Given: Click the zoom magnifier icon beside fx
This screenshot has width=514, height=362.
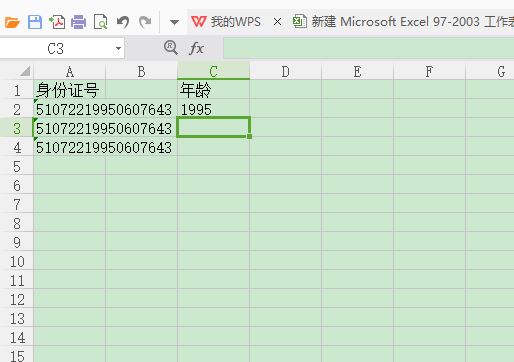Looking at the screenshot, I should click(x=171, y=48).
